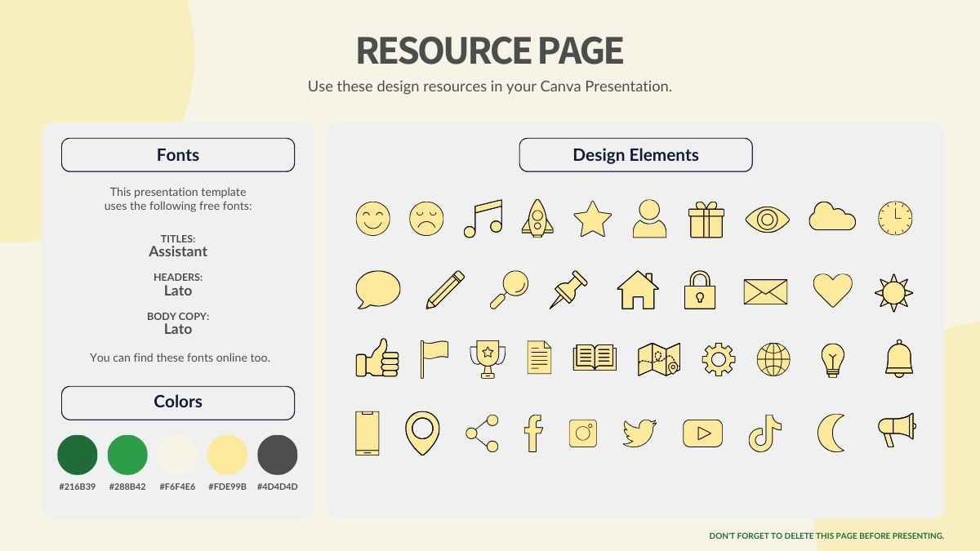Select the open book icon
980x551 pixels.
[595, 358]
